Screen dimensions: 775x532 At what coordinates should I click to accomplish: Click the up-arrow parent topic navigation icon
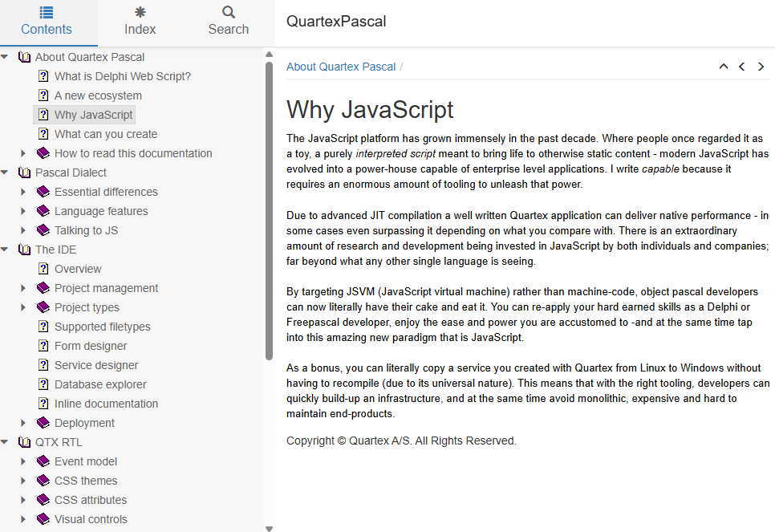723,67
